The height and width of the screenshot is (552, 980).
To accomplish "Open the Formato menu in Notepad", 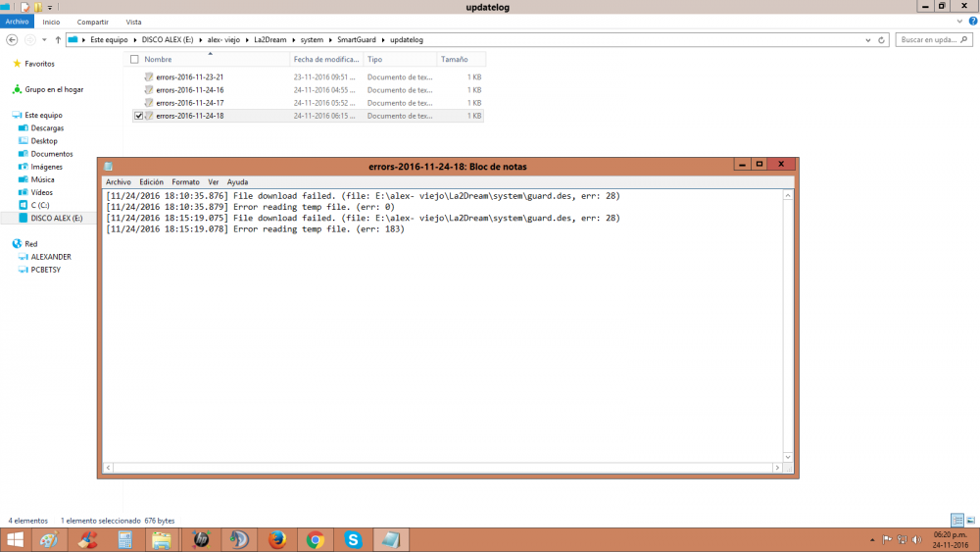I will pos(185,182).
